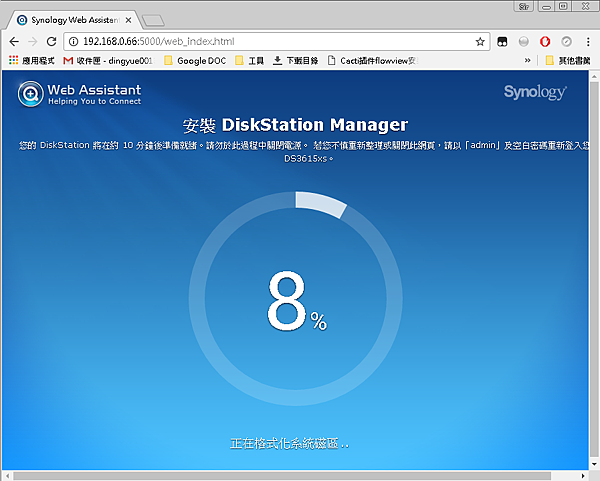Click the horizontal scrollbar right arrow
This screenshot has height=481, width=600.
[583, 476]
